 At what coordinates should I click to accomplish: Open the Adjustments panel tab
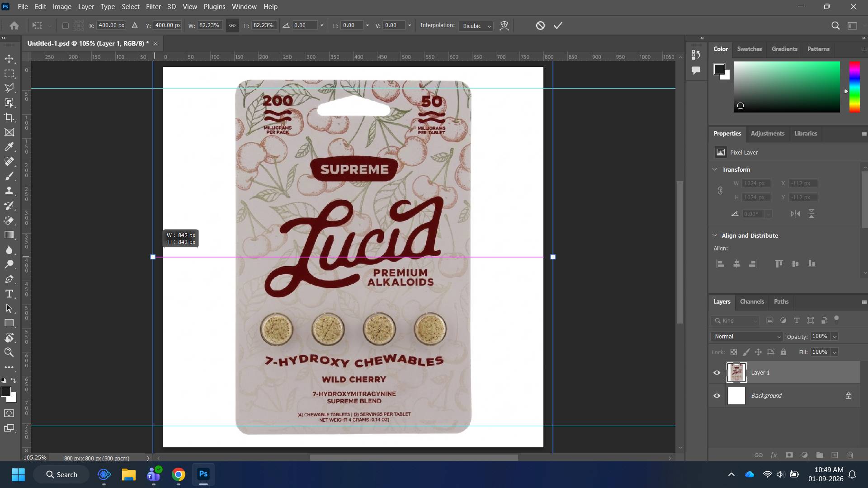[767, 134]
